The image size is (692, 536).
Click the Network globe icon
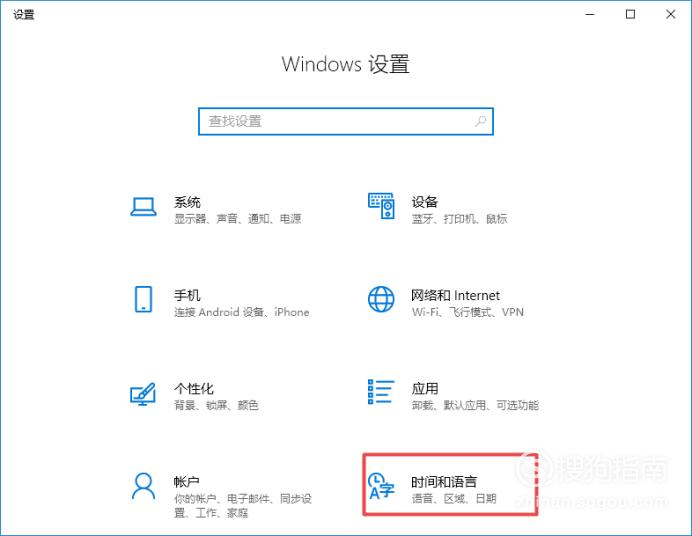click(381, 299)
